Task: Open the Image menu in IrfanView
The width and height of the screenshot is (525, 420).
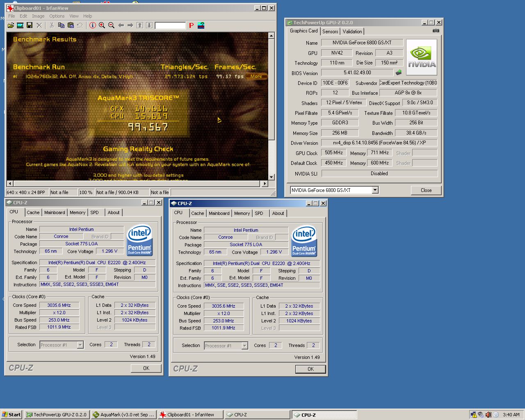Action: [38, 16]
